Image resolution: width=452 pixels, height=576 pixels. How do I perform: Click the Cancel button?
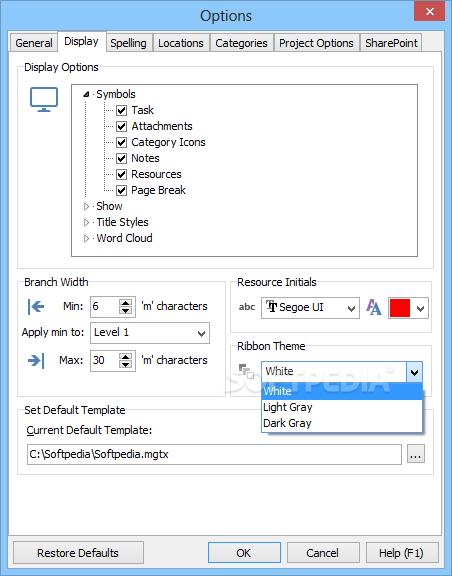[323, 553]
